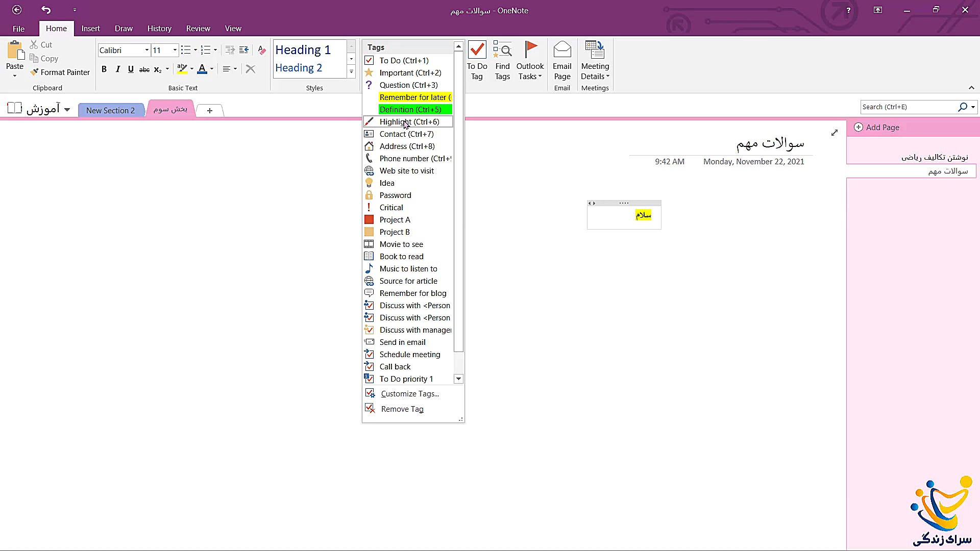
Task: Click the Search notebooks input field
Action: 908,107
